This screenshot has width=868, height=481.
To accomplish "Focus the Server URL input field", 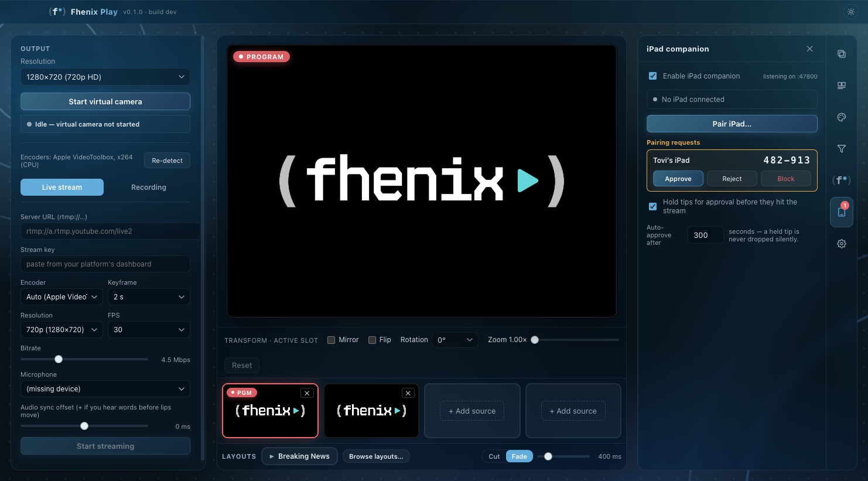I will [110, 231].
